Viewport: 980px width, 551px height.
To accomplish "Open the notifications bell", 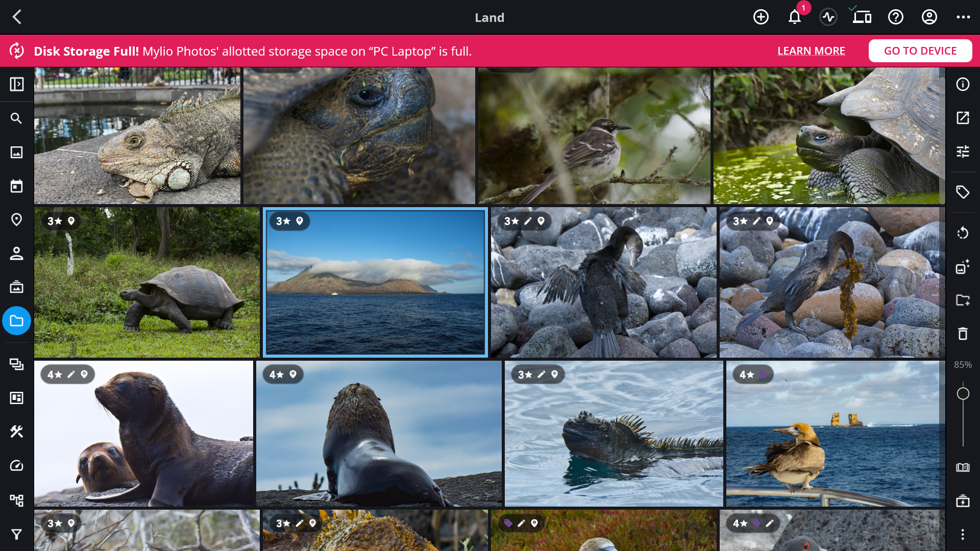I will [795, 17].
